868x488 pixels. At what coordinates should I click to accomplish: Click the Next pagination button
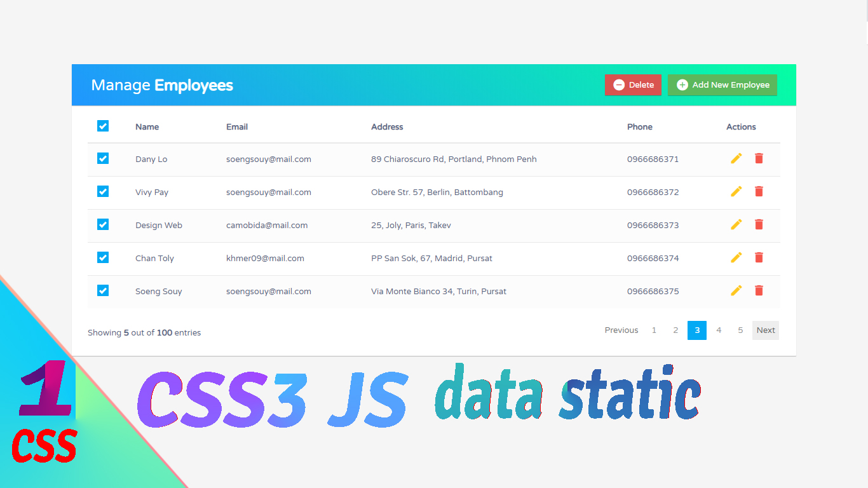(x=765, y=330)
